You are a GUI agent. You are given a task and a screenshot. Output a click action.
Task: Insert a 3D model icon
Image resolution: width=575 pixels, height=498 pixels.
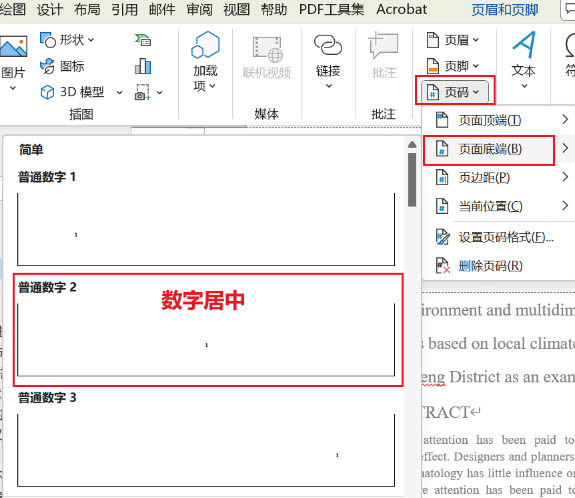click(x=47, y=92)
